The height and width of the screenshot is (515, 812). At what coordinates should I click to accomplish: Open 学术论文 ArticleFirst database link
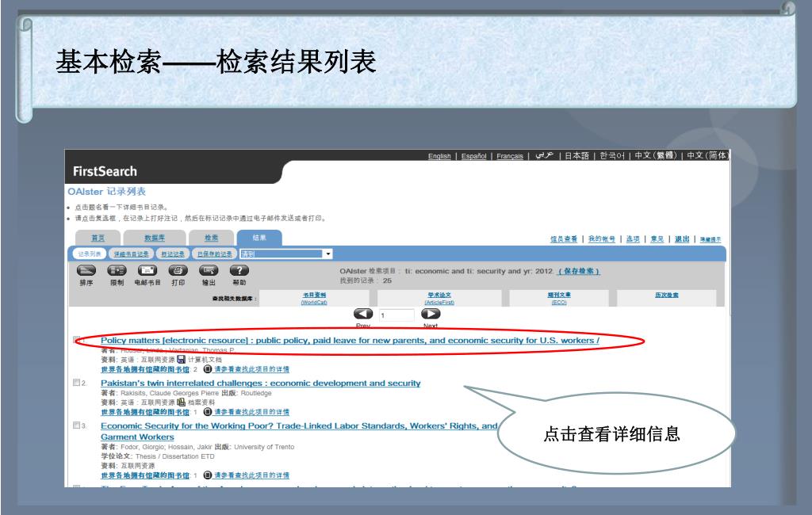(439, 298)
